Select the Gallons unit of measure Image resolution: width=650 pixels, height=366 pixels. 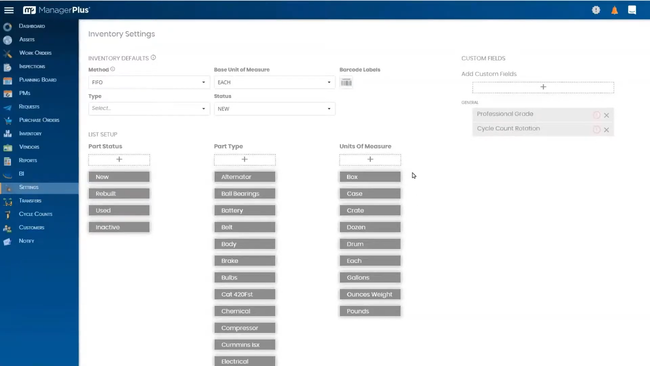[370, 278]
